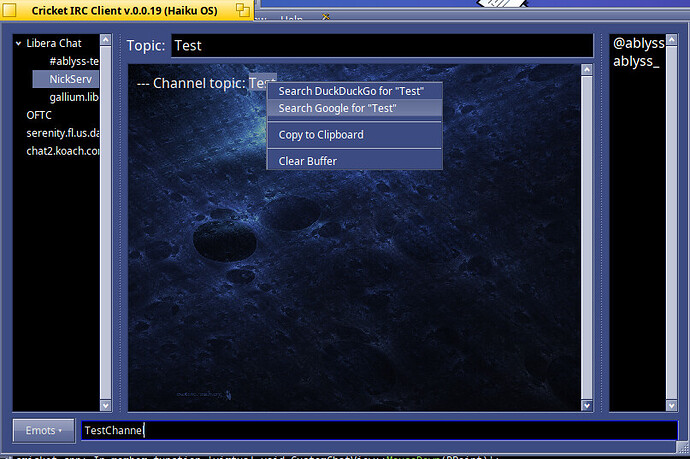Select the chat2.koach.co server
690x459 pixels.
pos(62,151)
